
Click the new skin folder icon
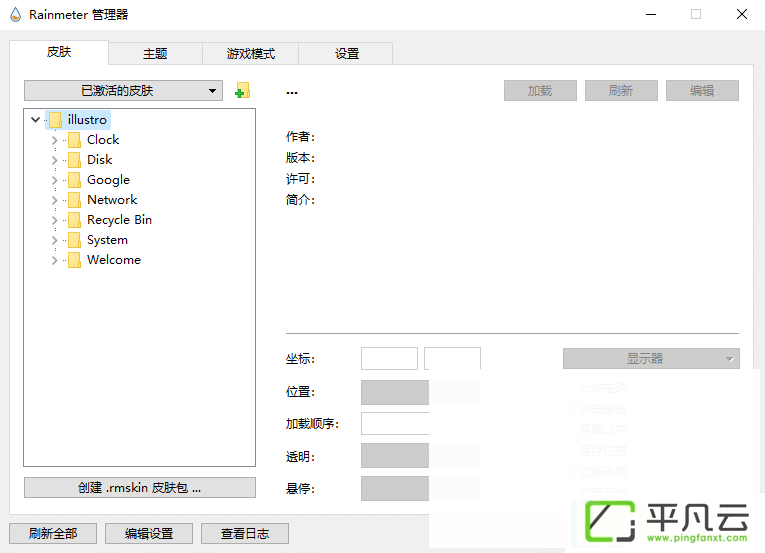pyautogui.click(x=242, y=90)
